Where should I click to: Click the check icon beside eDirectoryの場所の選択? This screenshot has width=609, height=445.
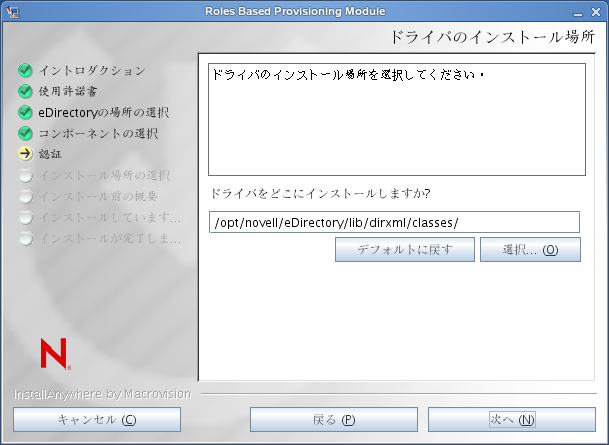pos(25,112)
